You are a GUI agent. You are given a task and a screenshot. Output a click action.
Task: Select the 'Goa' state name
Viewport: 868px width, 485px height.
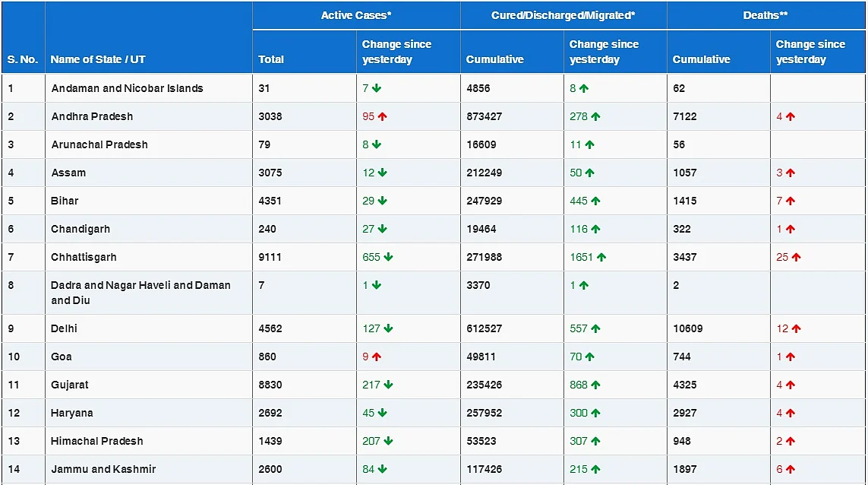[61, 357]
